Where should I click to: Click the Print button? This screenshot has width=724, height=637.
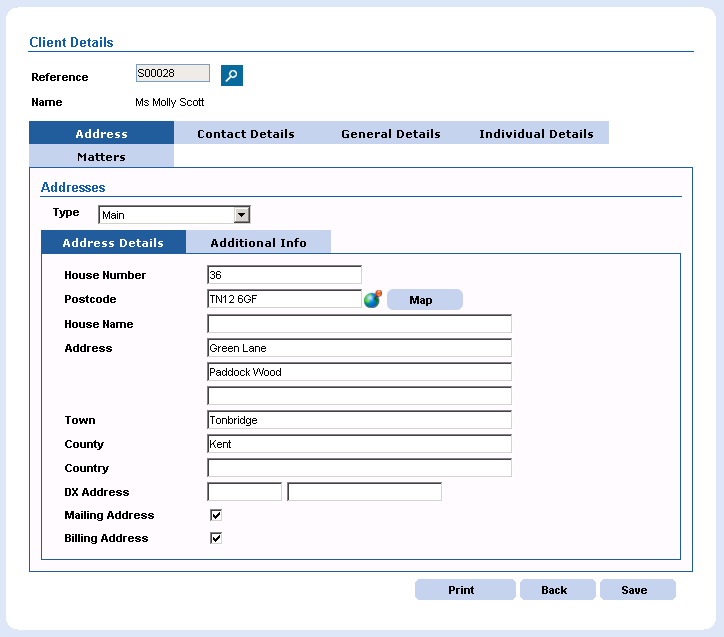[x=465, y=589]
